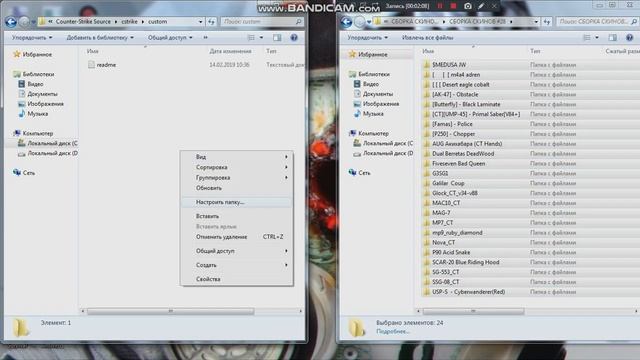
Task: Click Back arrow in СБОРКА СКИНОВ window
Action: (x=347, y=22)
